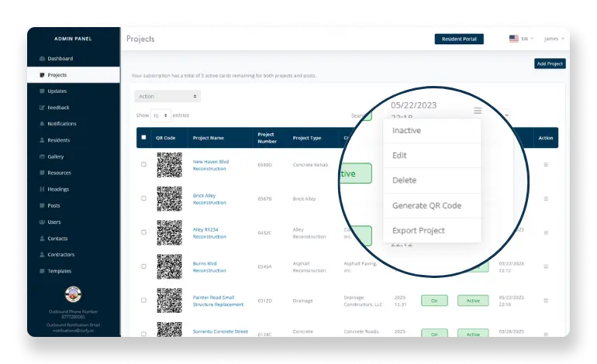
Task: Click the Feedback sidebar icon
Action: 42,108
